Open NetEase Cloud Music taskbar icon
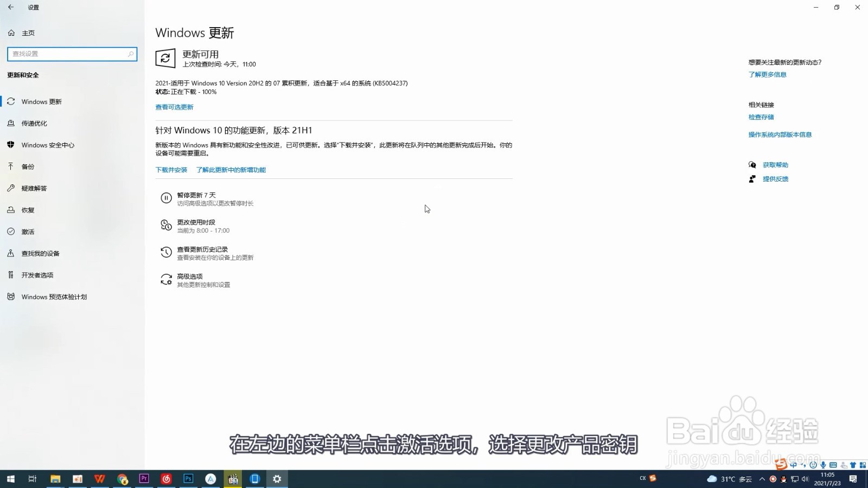 point(166,479)
